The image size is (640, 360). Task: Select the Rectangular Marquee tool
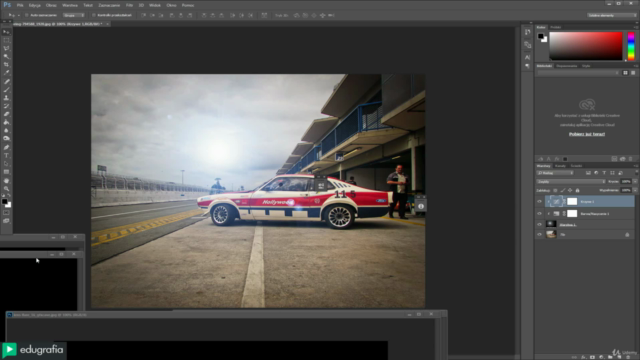point(6,40)
